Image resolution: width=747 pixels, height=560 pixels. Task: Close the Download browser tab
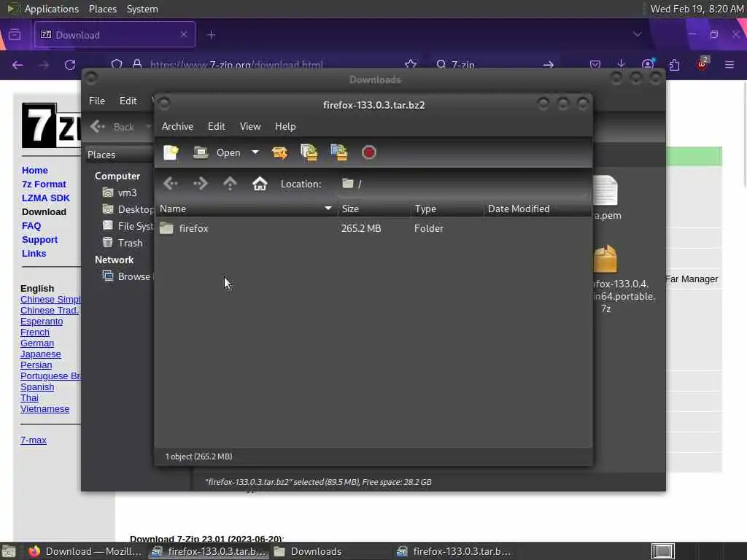click(x=183, y=34)
